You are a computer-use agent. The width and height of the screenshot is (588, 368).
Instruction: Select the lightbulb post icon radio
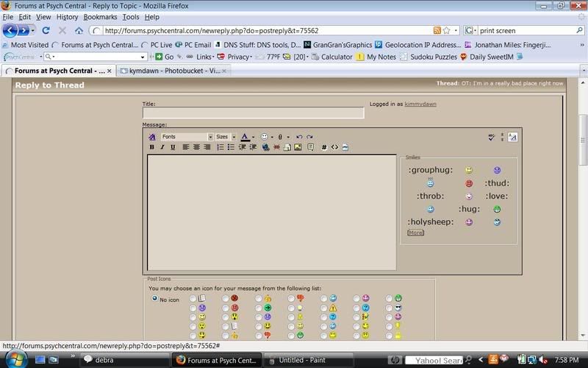tap(291, 308)
